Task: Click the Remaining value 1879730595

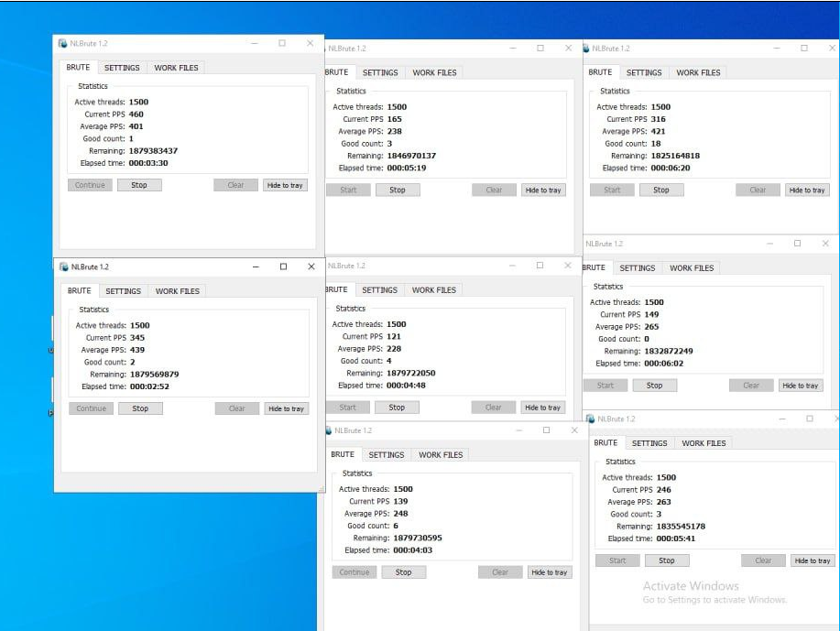Action: click(x=418, y=539)
